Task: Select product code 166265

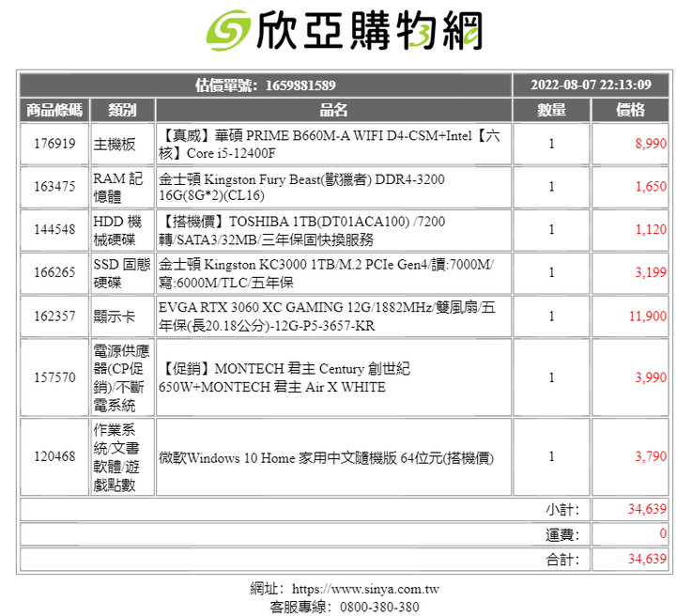Action: (x=54, y=272)
